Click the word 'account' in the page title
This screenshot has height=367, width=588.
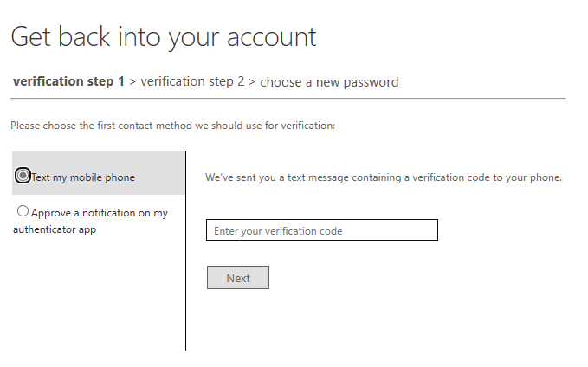[x=272, y=37]
